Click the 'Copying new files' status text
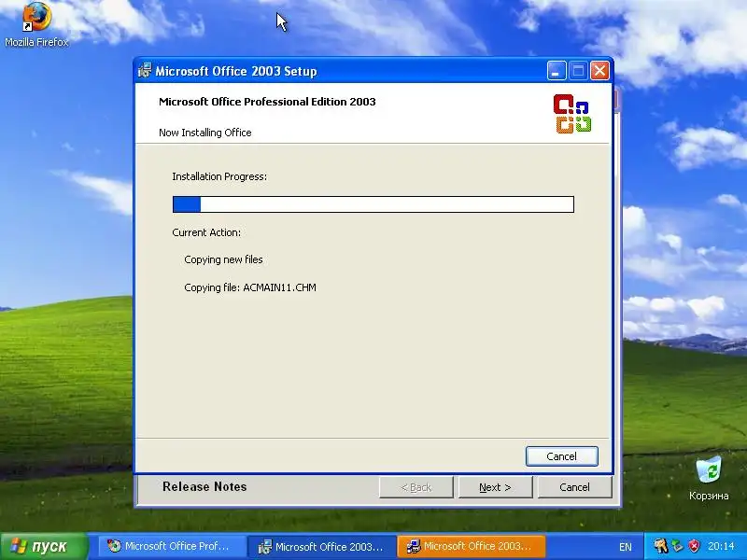Viewport: 747px width, 560px height. (x=223, y=259)
